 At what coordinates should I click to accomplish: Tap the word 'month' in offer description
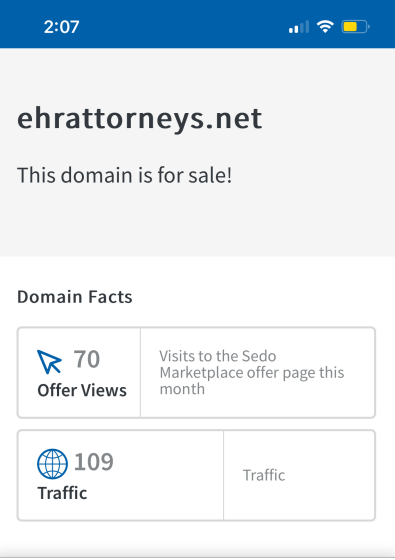click(182, 389)
